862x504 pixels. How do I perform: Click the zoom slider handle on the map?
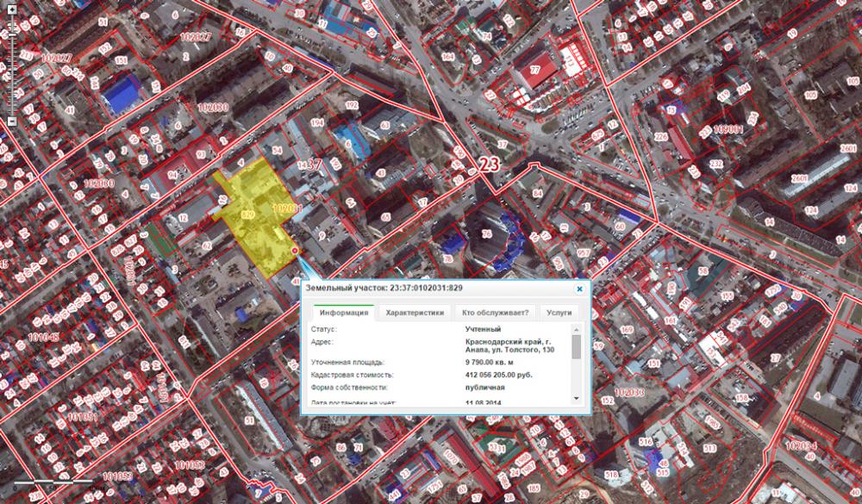(12, 34)
